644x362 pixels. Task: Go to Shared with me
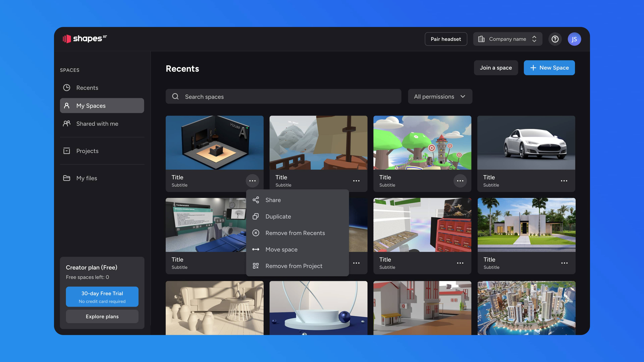(97, 124)
